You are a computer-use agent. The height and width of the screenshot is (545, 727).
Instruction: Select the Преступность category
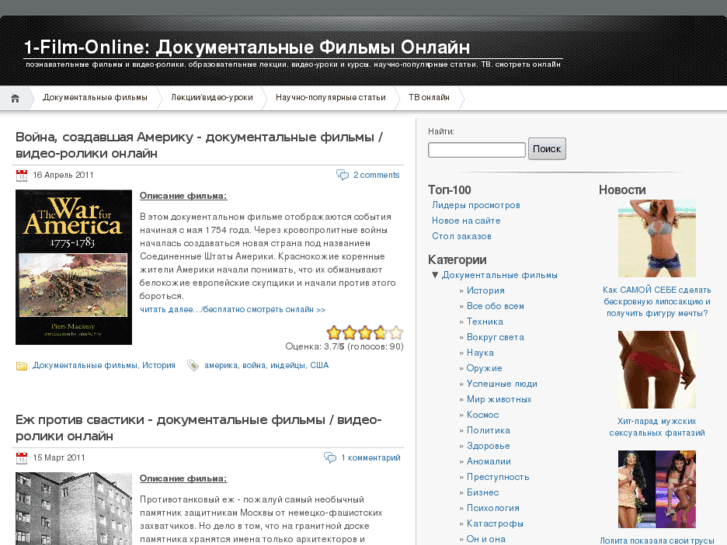tap(497, 477)
